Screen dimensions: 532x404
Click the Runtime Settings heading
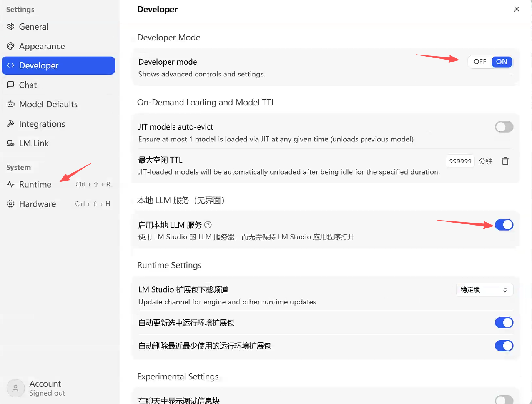[x=169, y=265]
